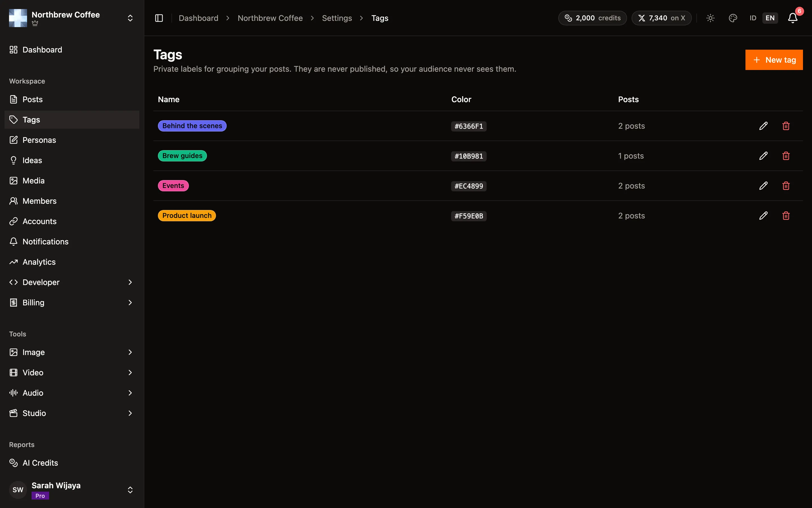Click the #6366F1 color code
Screen dimensions: 812x508
tap(469, 126)
